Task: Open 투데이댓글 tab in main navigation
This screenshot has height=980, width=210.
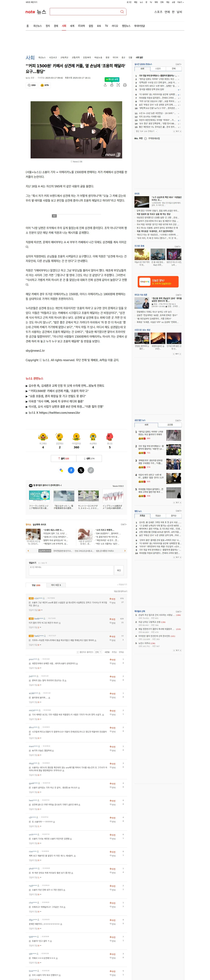Action: [140, 26]
